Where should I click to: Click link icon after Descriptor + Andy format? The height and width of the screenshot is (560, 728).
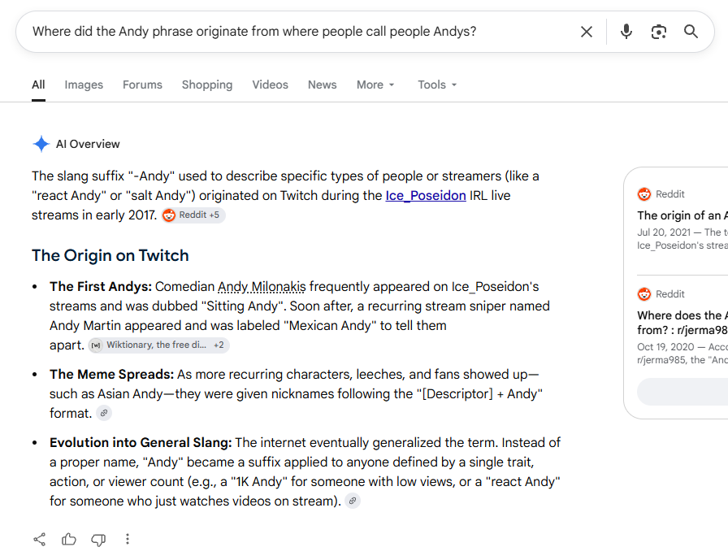[x=103, y=413]
